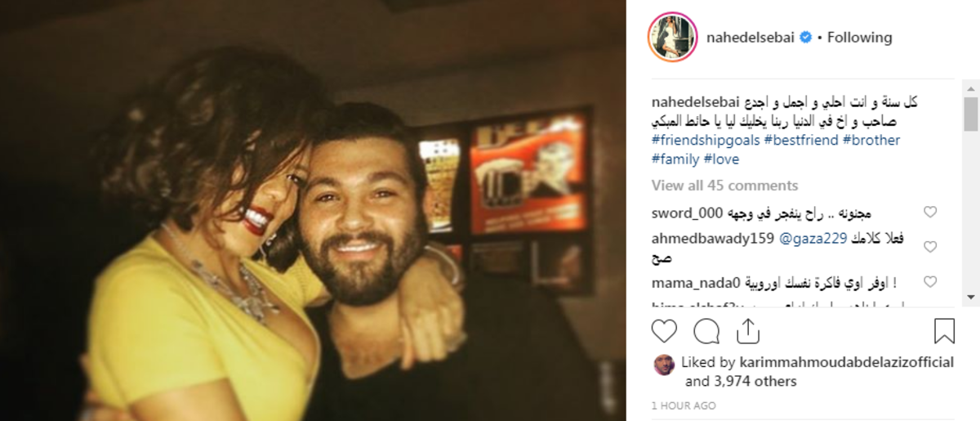The width and height of the screenshot is (980, 421).
Task: Click the scrollbar down arrow in comments
Action: coord(971,296)
